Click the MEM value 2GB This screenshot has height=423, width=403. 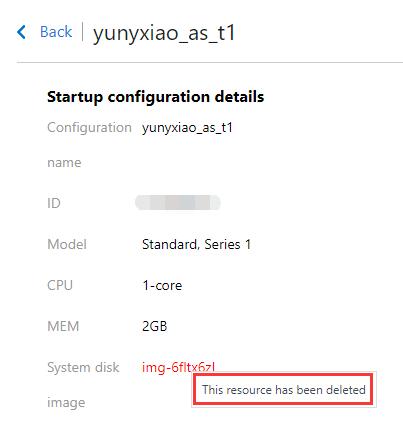pyautogui.click(x=154, y=326)
